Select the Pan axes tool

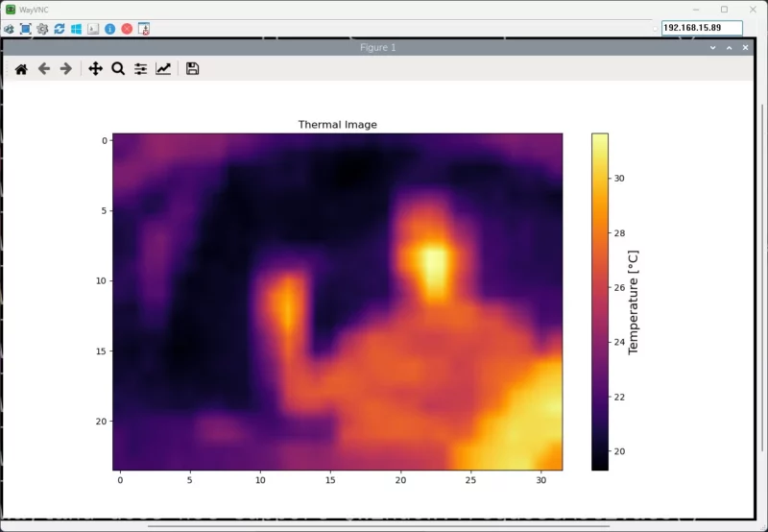point(95,69)
